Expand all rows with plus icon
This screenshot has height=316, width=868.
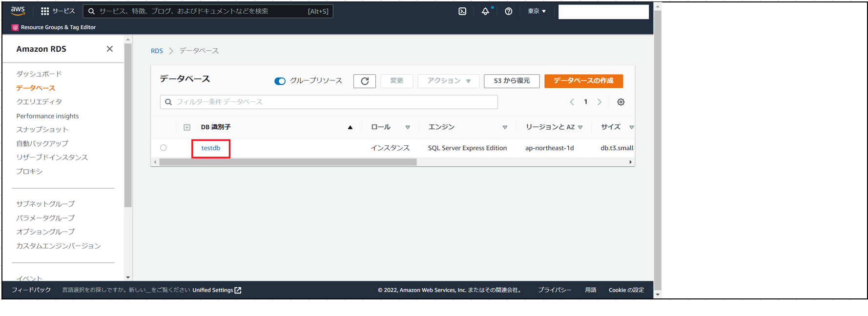[x=187, y=127]
